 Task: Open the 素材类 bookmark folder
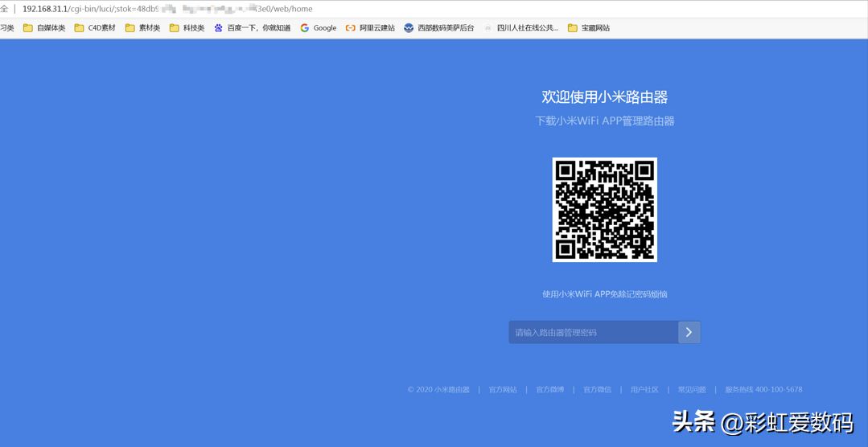click(x=143, y=27)
